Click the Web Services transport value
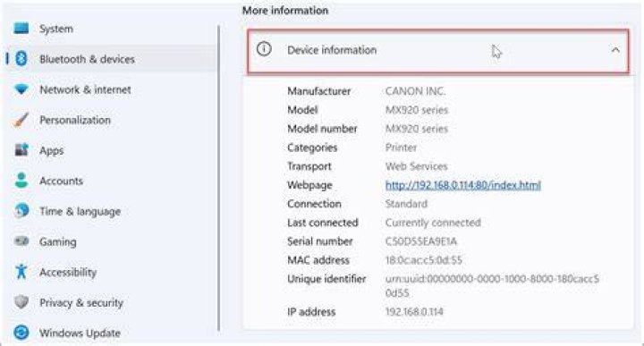The width and height of the screenshot is (644, 346). click(x=416, y=166)
